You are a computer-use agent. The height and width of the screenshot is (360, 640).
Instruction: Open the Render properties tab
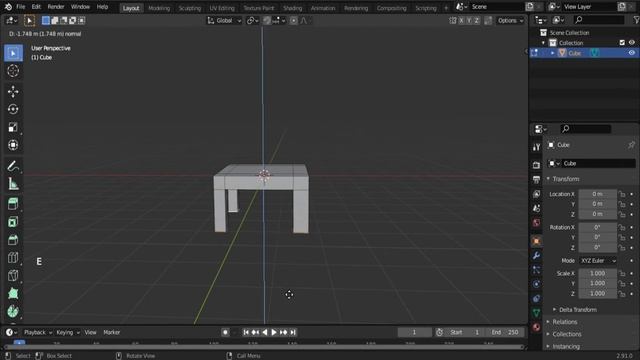(536, 165)
